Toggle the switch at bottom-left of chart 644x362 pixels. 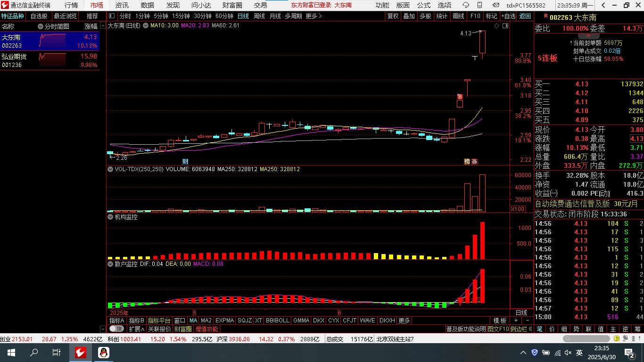pyautogui.click(x=116, y=329)
